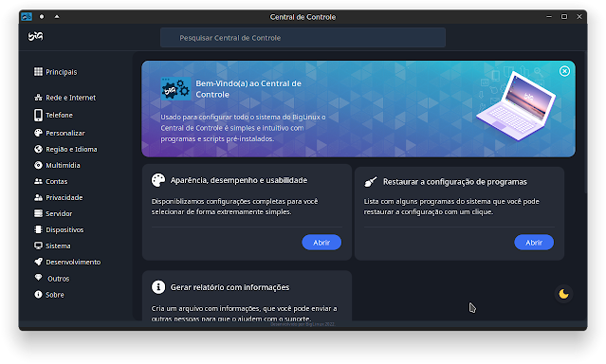Viewport: 606px width, 364px height.
Task: Open the Principais category
Action: [x=61, y=72]
